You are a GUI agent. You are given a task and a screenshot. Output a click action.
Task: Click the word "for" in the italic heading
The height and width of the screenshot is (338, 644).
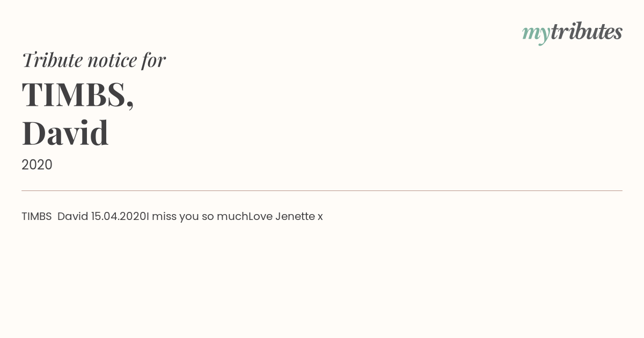(153, 60)
